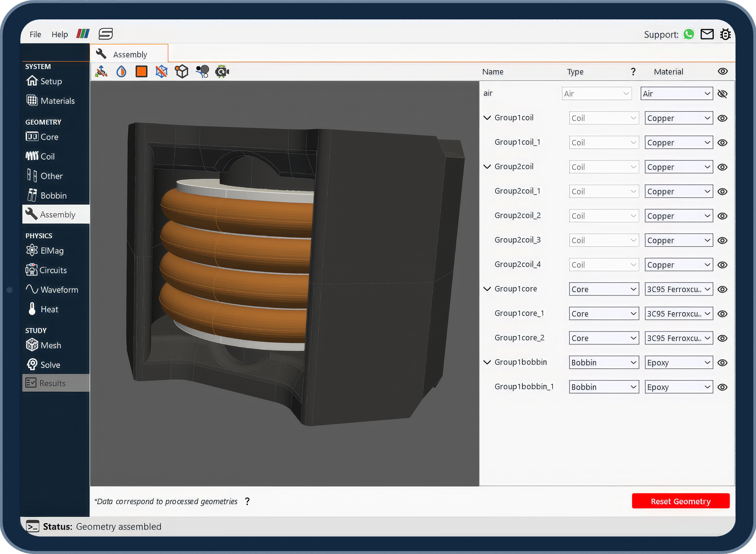Toggle visibility of all items in header
756x554 pixels.
pyautogui.click(x=722, y=71)
